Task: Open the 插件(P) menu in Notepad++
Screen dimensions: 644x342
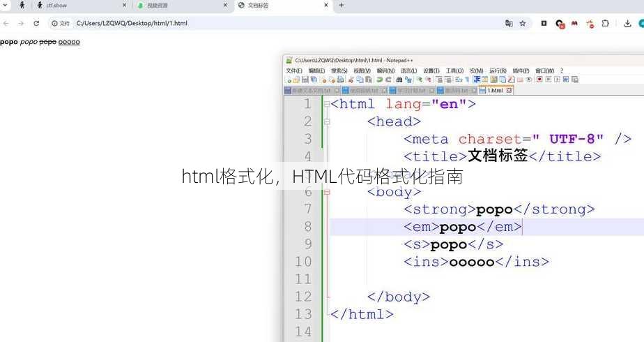Action: [x=521, y=70]
